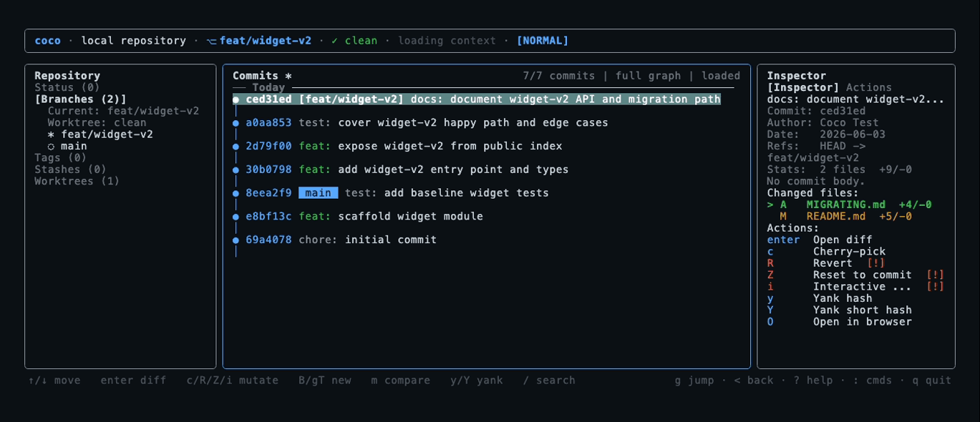This screenshot has width=980, height=422.
Task: Click warning [!] marker beside Revert
Action: tap(876, 263)
